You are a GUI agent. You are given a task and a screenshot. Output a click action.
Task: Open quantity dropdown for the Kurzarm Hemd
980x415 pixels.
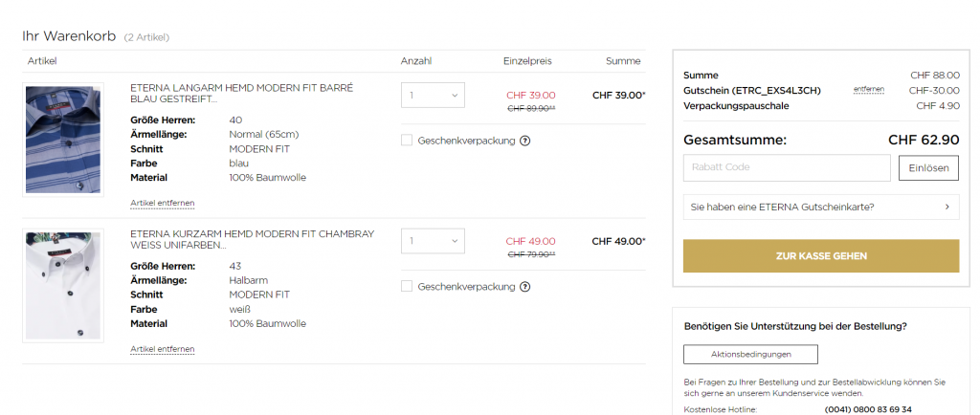point(432,241)
